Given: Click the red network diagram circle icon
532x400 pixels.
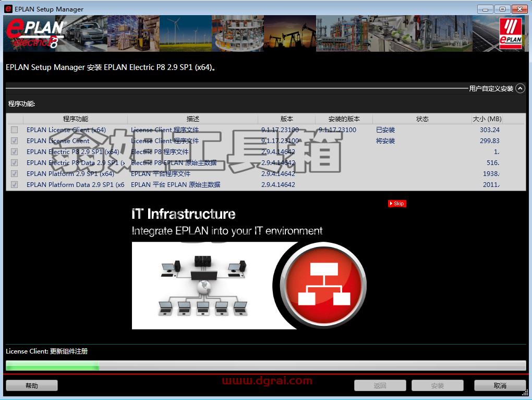Looking at the screenshot, I should [x=324, y=285].
